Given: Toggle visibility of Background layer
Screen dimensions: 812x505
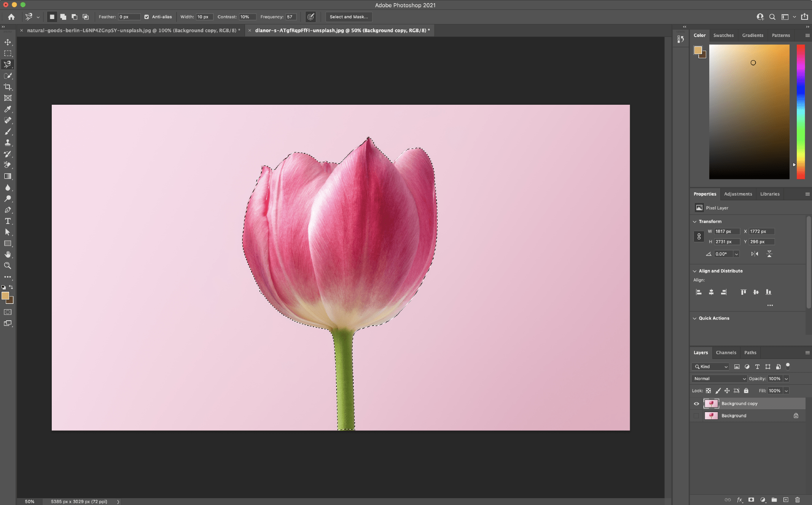Looking at the screenshot, I should pos(696,415).
